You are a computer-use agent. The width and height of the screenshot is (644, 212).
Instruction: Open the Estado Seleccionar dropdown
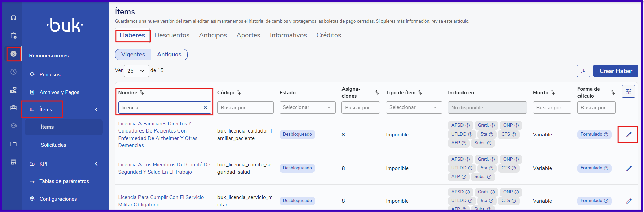click(x=307, y=108)
